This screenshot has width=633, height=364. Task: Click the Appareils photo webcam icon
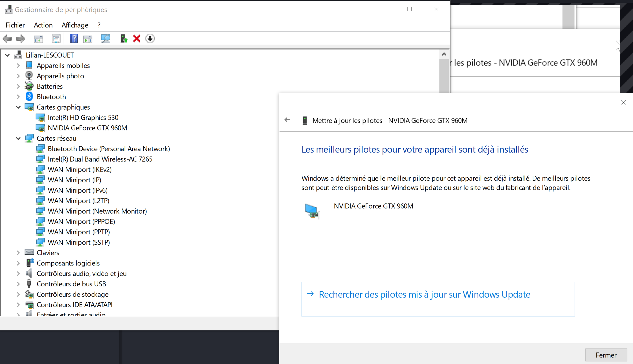[x=29, y=76]
